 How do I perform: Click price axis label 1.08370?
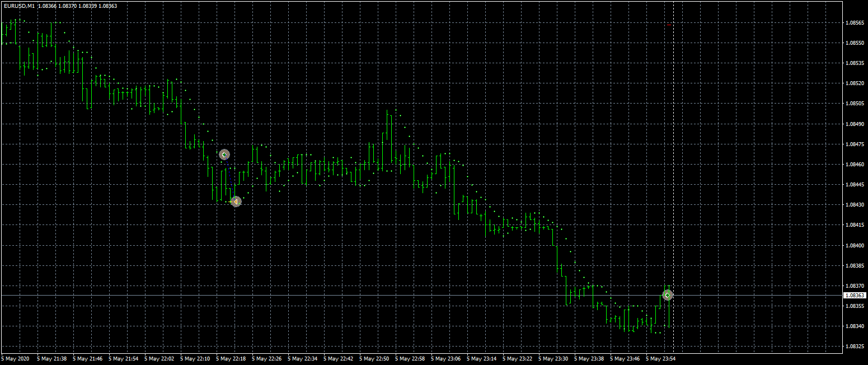pyautogui.click(x=855, y=286)
